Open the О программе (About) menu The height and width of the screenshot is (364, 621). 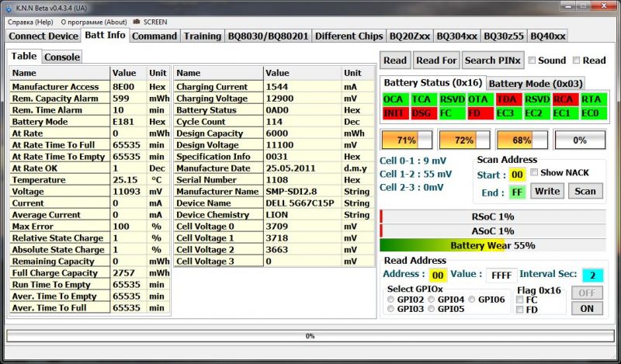[94, 23]
